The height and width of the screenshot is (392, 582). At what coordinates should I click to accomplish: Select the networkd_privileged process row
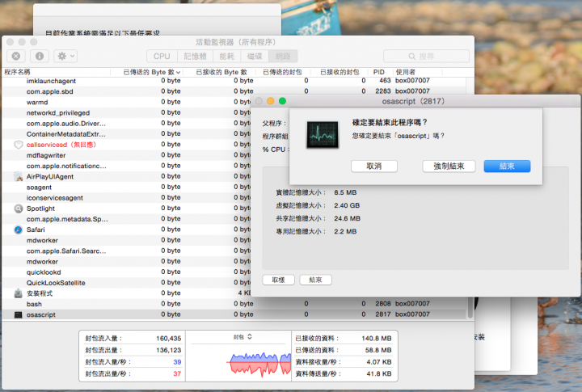tap(126, 112)
